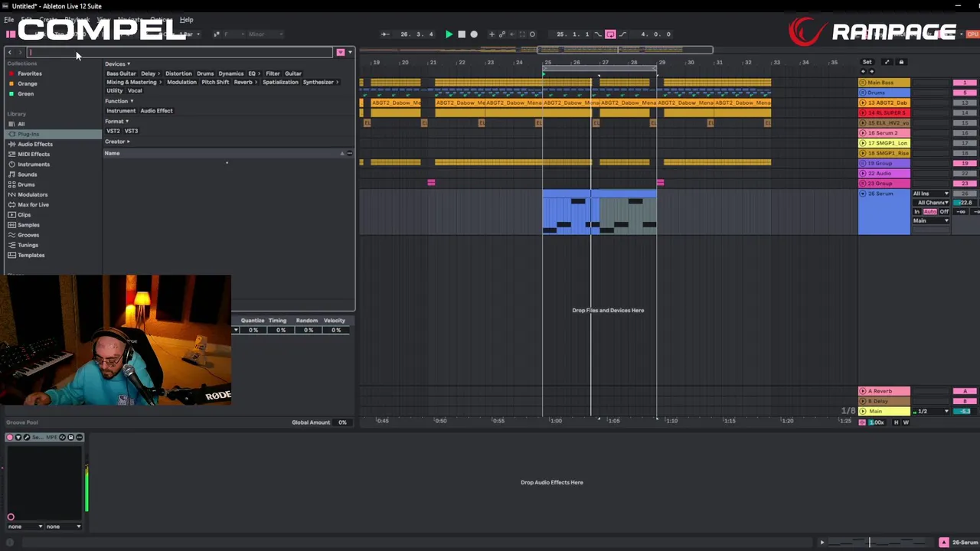Click the Set locator button
This screenshot has height=551, width=980.
[x=867, y=62]
